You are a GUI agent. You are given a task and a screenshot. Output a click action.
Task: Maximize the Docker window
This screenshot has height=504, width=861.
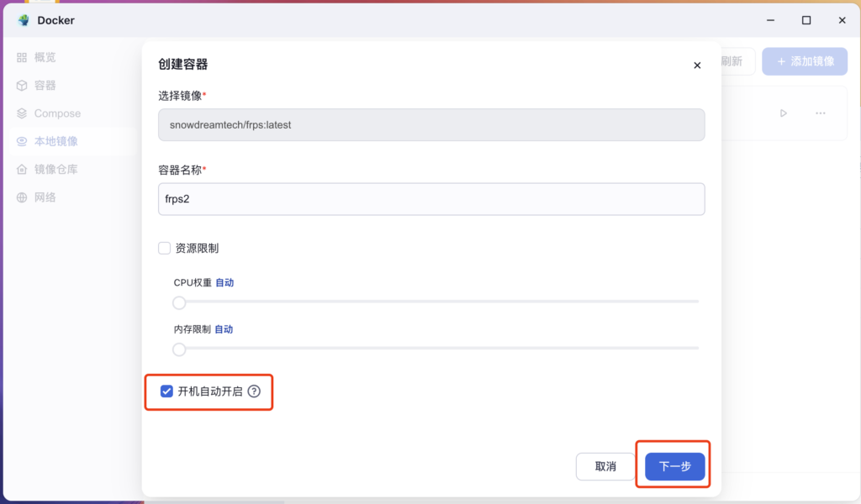pyautogui.click(x=806, y=20)
